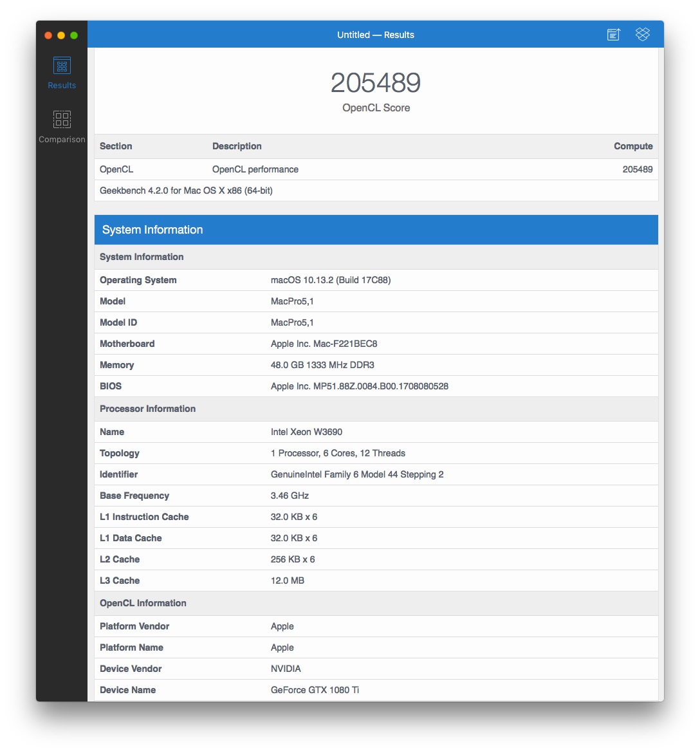This screenshot has height=753, width=700.
Task: Click the Dropbox icon in title bar
Action: [x=642, y=34]
